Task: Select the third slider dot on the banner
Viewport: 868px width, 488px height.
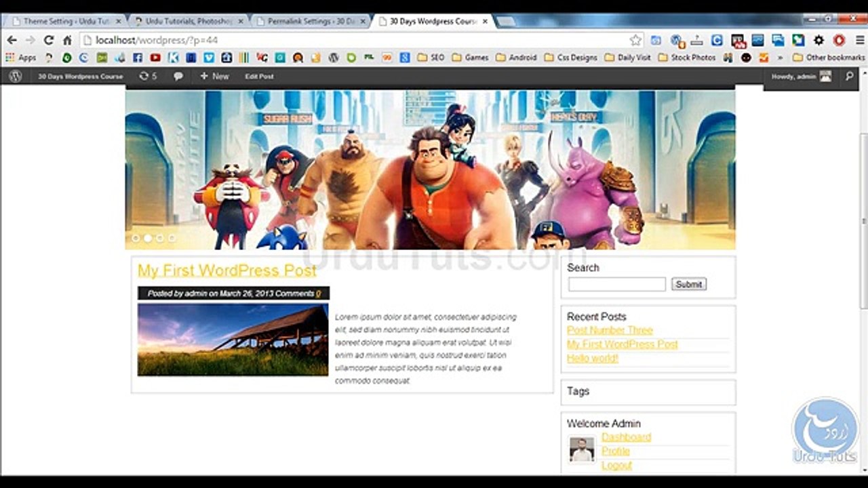Action: pyautogui.click(x=160, y=238)
